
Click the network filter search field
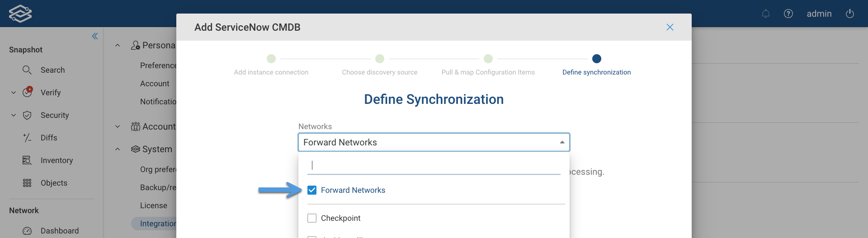click(x=434, y=165)
